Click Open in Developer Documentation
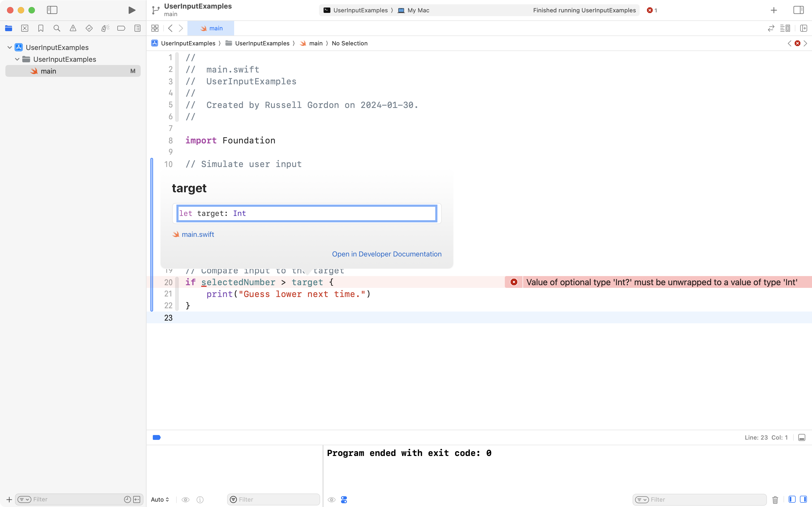Viewport: 812px width, 507px height. 387,254
